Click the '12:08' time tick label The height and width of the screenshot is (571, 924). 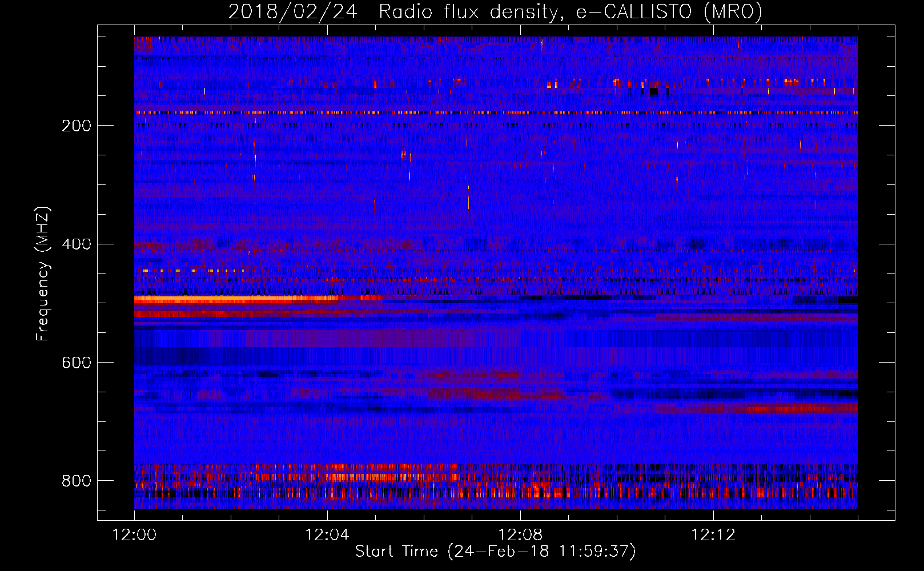tap(520, 535)
